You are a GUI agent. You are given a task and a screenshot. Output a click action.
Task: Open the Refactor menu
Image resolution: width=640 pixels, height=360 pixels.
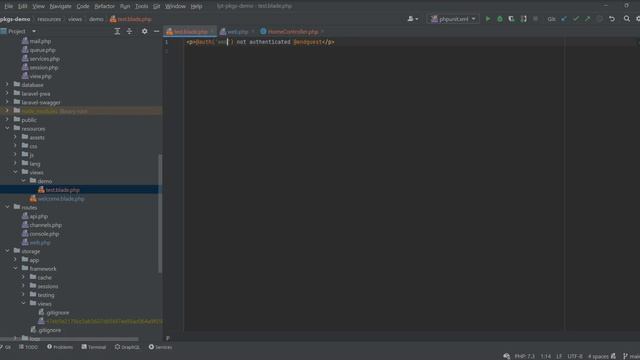(104, 6)
